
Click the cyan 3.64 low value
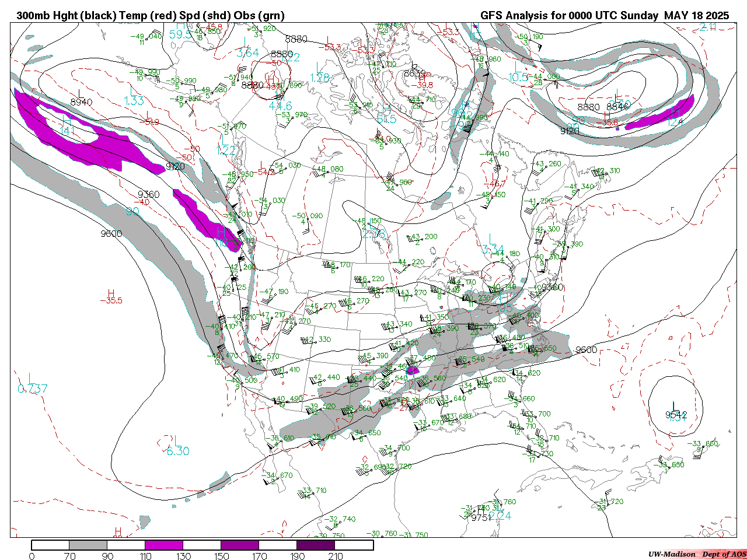click(x=248, y=53)
